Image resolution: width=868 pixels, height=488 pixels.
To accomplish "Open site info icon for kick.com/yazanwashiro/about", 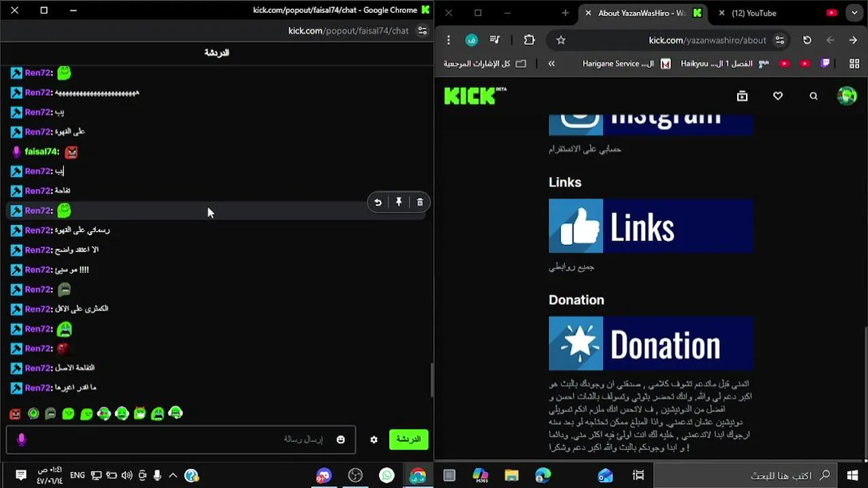I will [x=780, y=40].
